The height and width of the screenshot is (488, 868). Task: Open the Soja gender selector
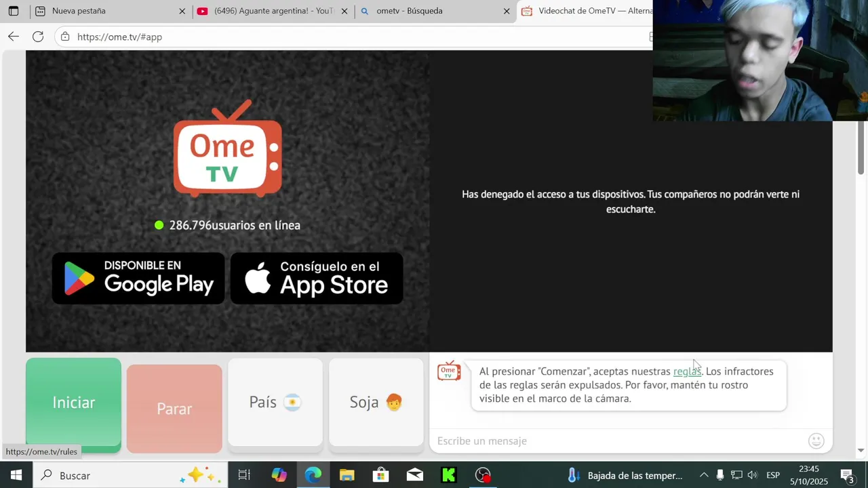[376, 402]
